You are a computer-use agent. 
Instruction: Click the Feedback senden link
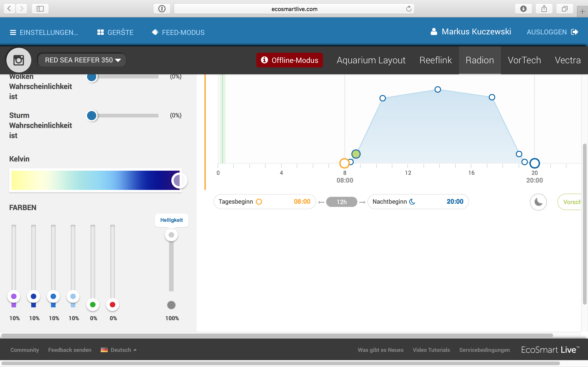70,350
